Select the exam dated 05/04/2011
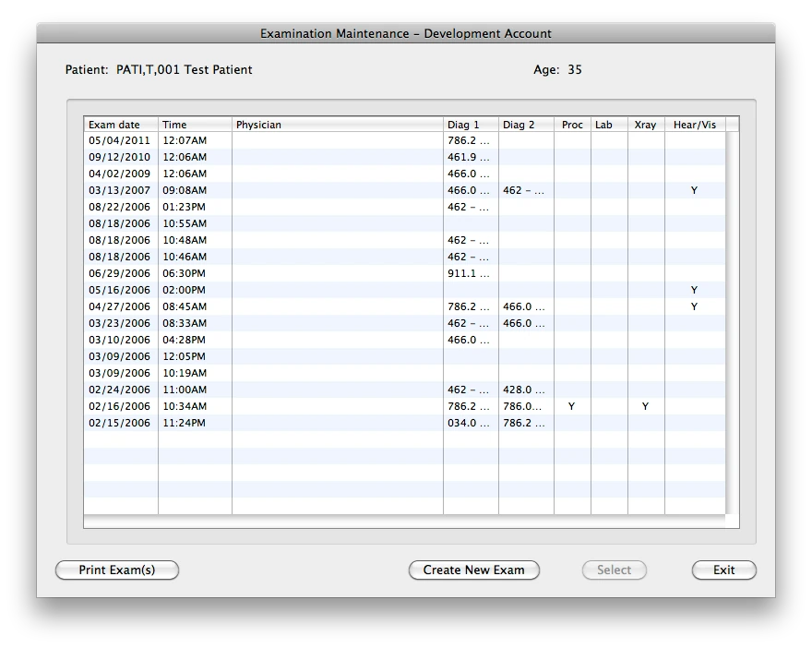 (x=277, y=140)
